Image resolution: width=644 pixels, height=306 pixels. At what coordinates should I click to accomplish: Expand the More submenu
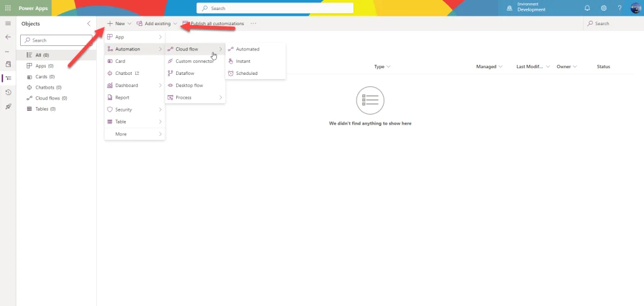coord(135,134)
